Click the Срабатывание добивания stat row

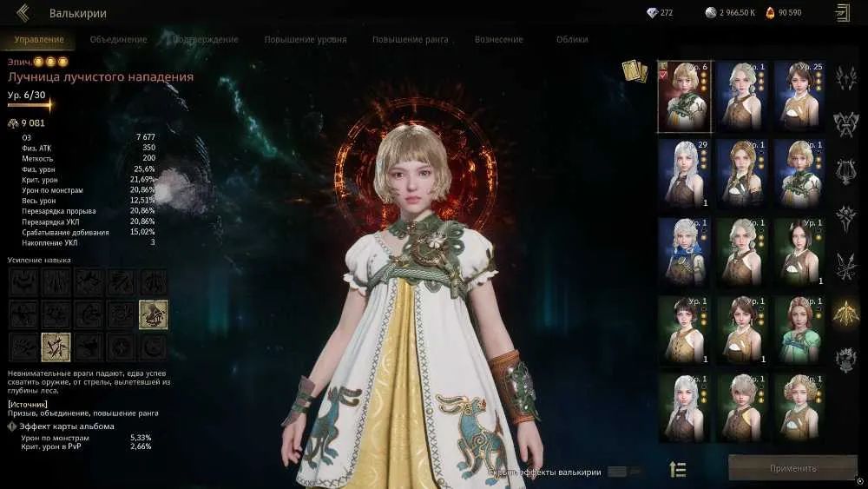coord(89,232)
